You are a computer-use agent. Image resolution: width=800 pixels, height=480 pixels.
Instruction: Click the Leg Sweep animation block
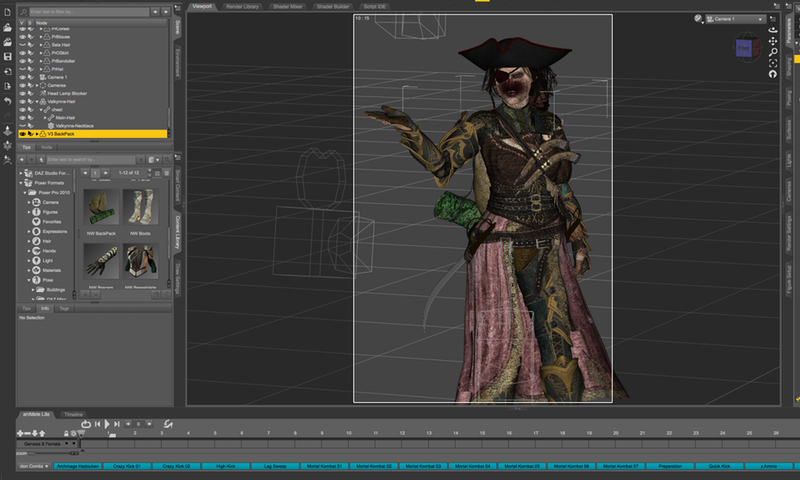[x=275, y=467]
